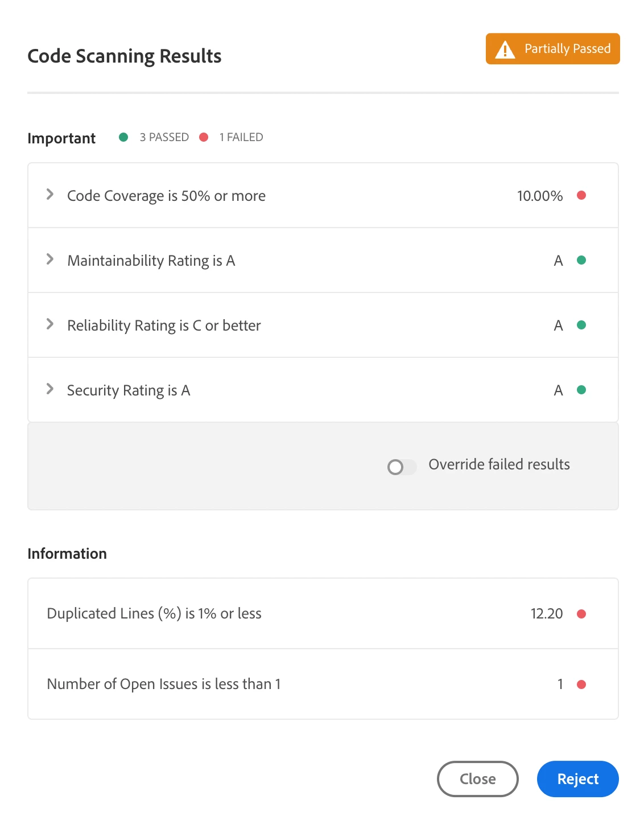The width and height of the screenshot is (644, 833).
Task: Expand the Code Coverage row chevron
Action: [x=50, y=195]
